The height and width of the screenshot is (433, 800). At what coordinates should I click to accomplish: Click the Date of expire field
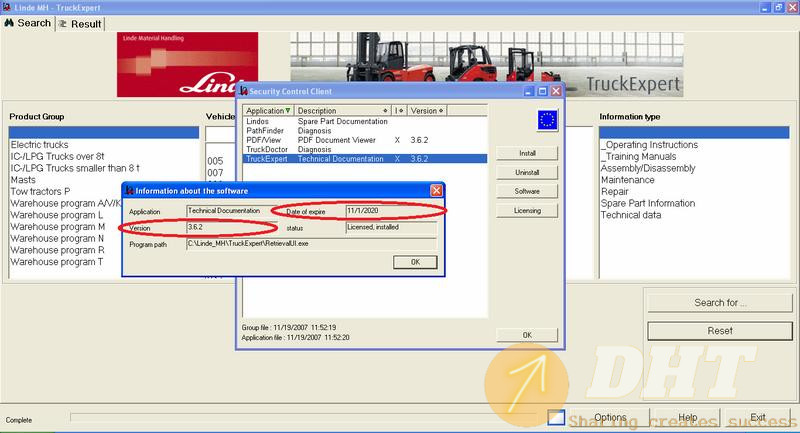point(391,211)
